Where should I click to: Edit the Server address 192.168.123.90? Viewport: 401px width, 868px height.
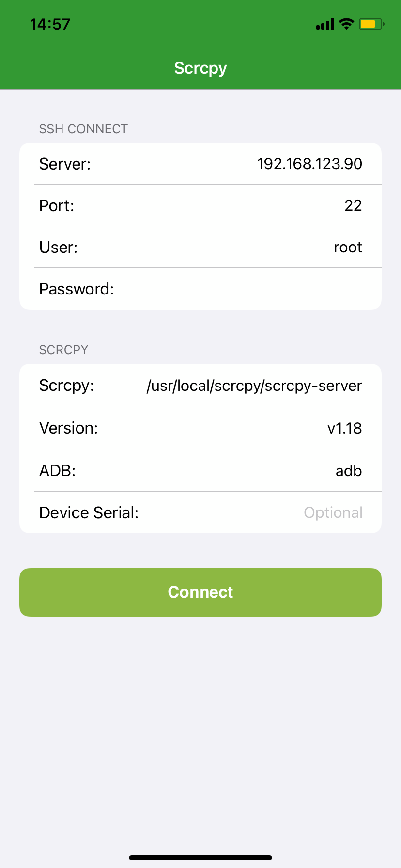[309, 164]
